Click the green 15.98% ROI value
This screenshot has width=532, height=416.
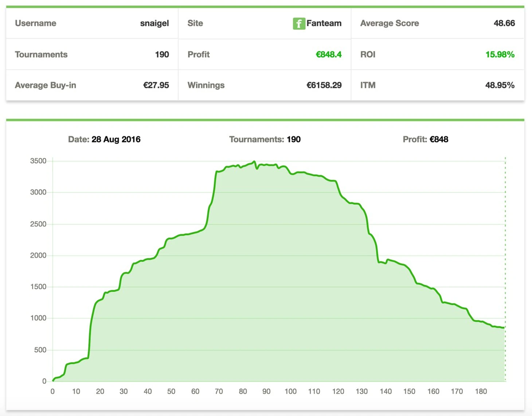(x=500, y=55)
